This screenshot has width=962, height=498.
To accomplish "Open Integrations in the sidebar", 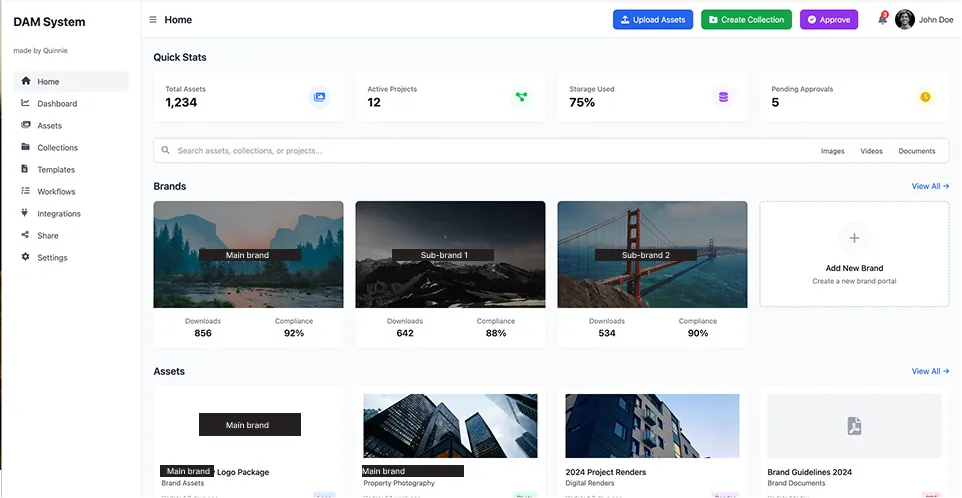I will point(71,214).
